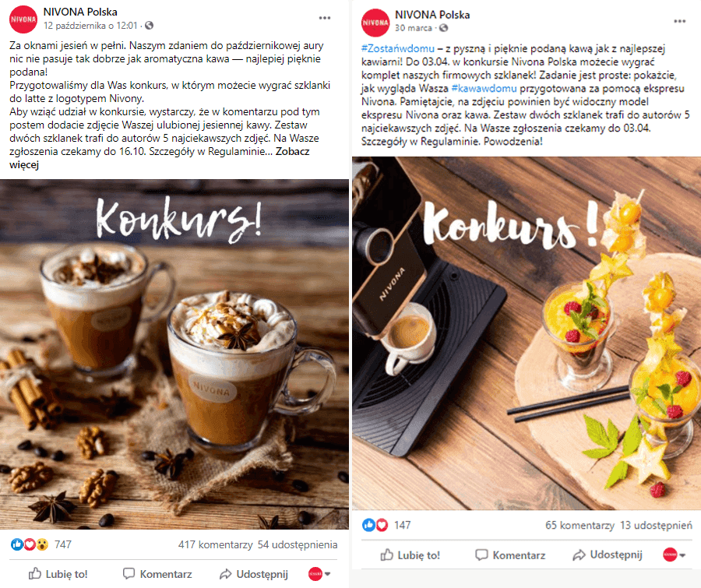View reaction icons next to 147
Screen dimensions: 701x588
(x=375, y=525)
